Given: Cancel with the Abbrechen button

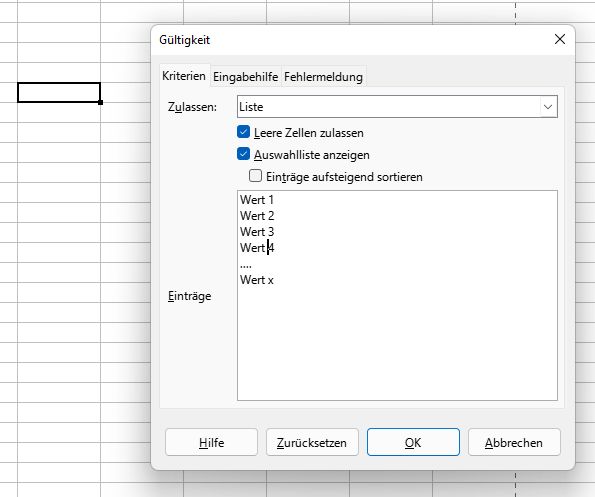Looking at the screenshot, I should (x=514, y=442).
